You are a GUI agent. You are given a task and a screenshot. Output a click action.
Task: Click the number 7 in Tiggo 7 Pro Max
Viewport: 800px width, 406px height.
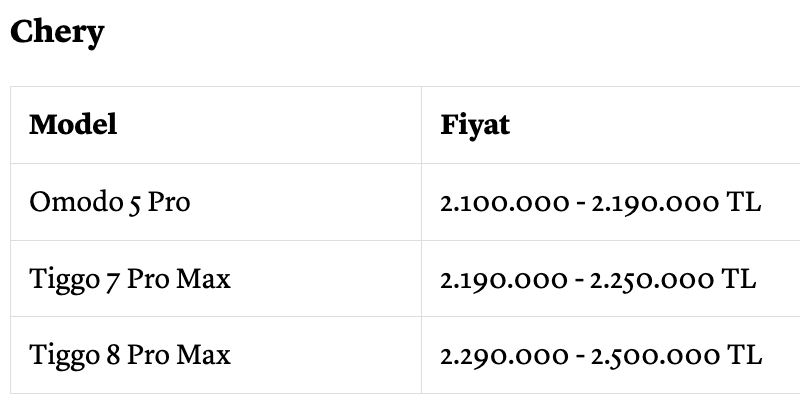[113, 281]
